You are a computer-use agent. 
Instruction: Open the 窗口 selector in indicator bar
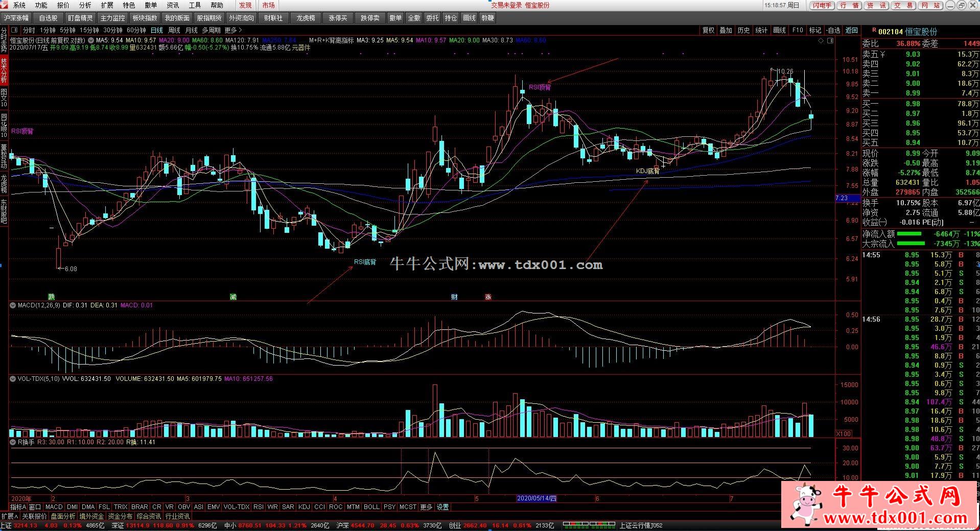pyautogui.click(x=35, y=507)
